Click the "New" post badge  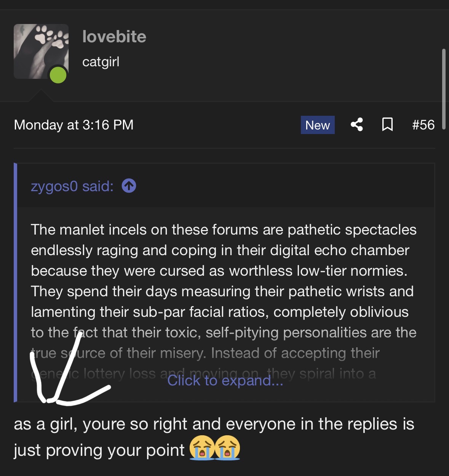[x=318, y=125]
